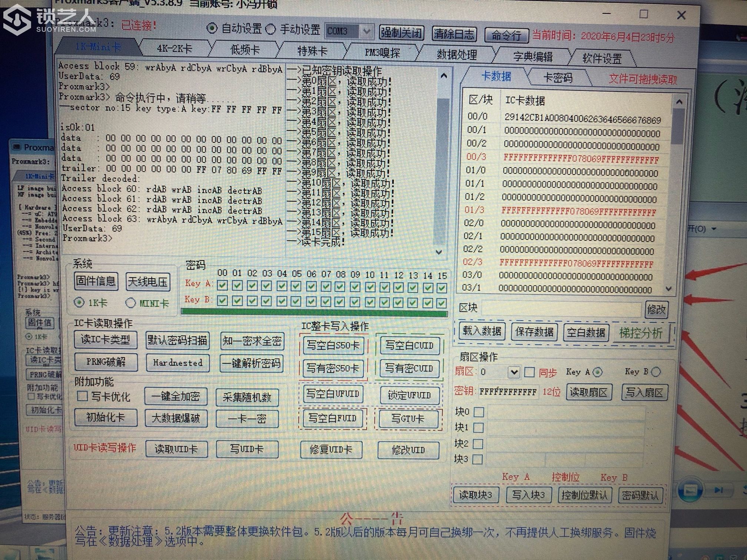Switch to the PM3嗅探 tab
This screenshot has height=560, width=747.
(382, 53)
